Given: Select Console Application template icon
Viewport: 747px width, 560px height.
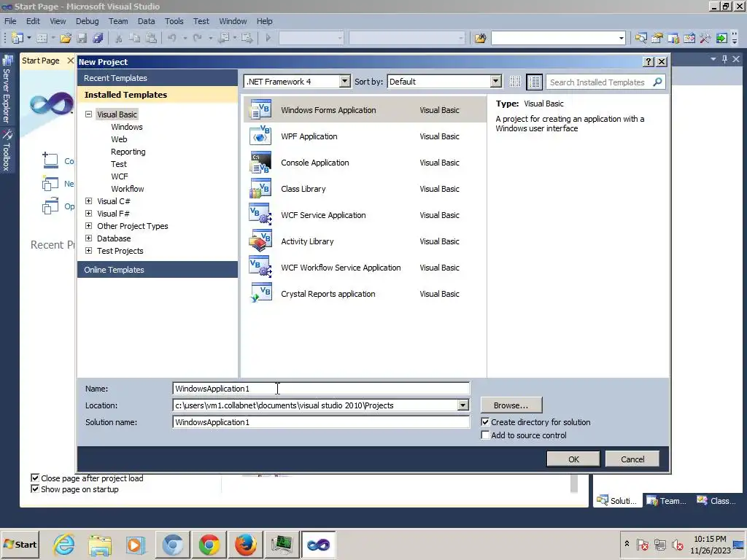Looking at the screenshot, I should (260, 162).
